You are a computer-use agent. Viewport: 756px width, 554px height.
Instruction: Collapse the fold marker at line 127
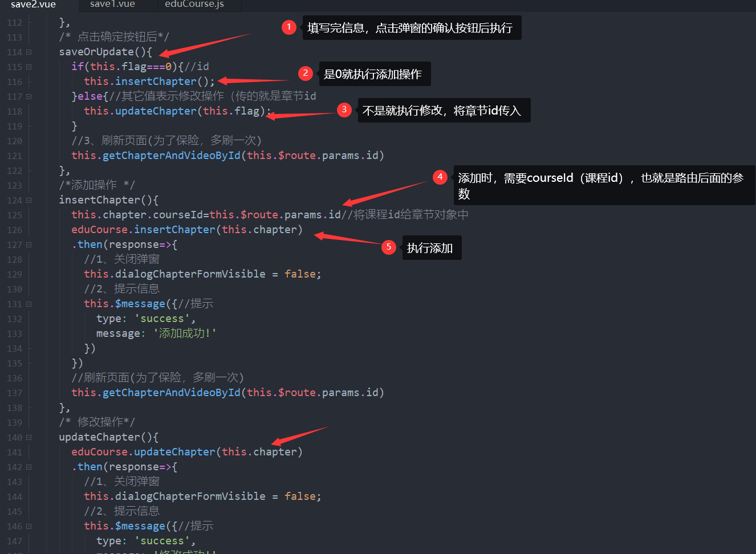pos(29,245)
